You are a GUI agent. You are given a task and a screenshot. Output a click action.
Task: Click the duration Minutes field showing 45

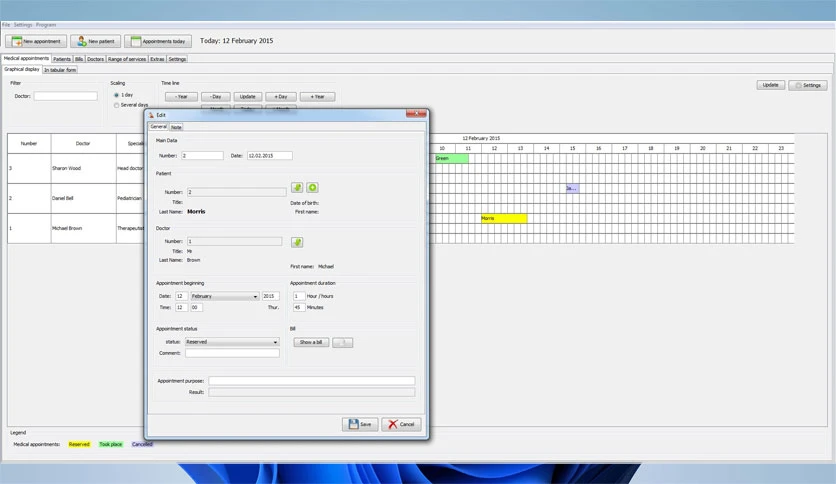coord(299,308)
